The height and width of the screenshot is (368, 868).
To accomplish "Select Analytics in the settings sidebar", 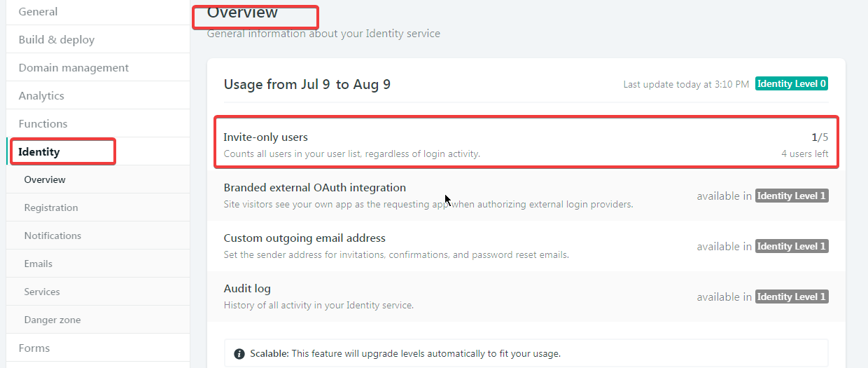I will point(41,96).
